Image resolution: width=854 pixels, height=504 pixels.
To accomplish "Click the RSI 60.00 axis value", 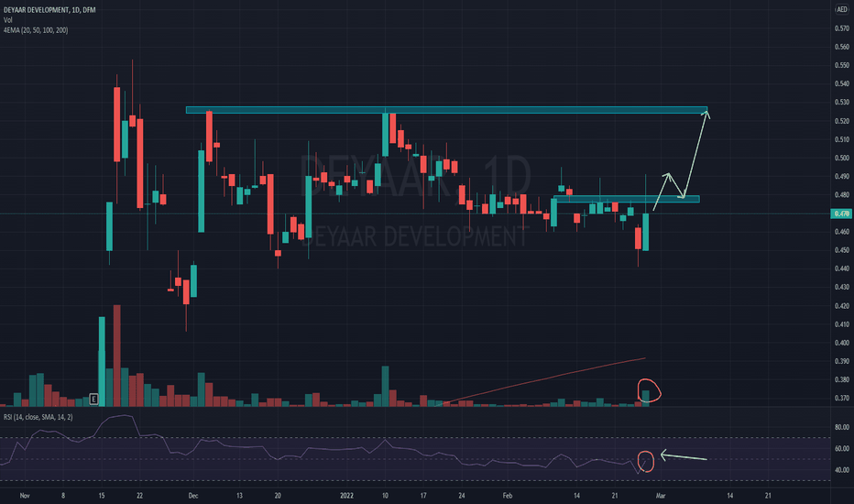I will tap(842, 449).
